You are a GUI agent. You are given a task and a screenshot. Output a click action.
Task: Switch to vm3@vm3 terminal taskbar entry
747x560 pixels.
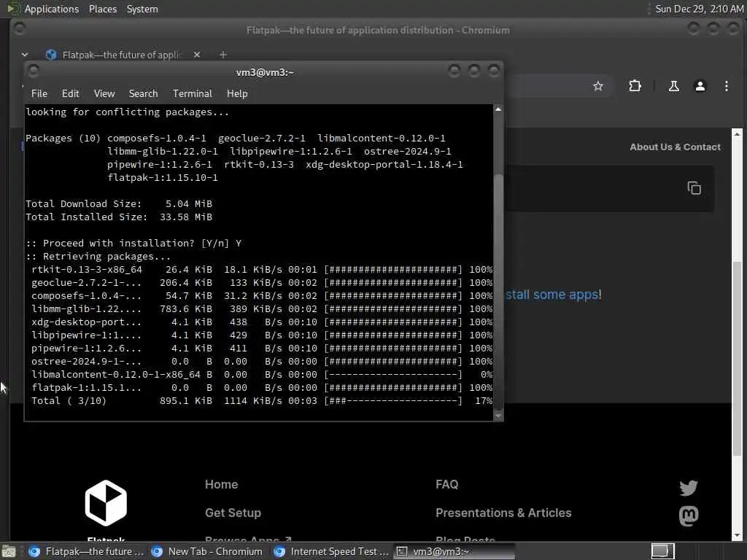pyautogui.click(x=454, y=551)
